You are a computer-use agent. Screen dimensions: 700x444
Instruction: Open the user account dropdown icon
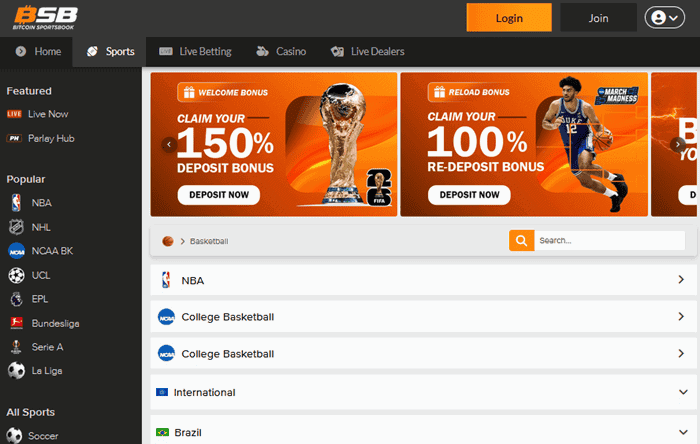click(x=664, y=18)
